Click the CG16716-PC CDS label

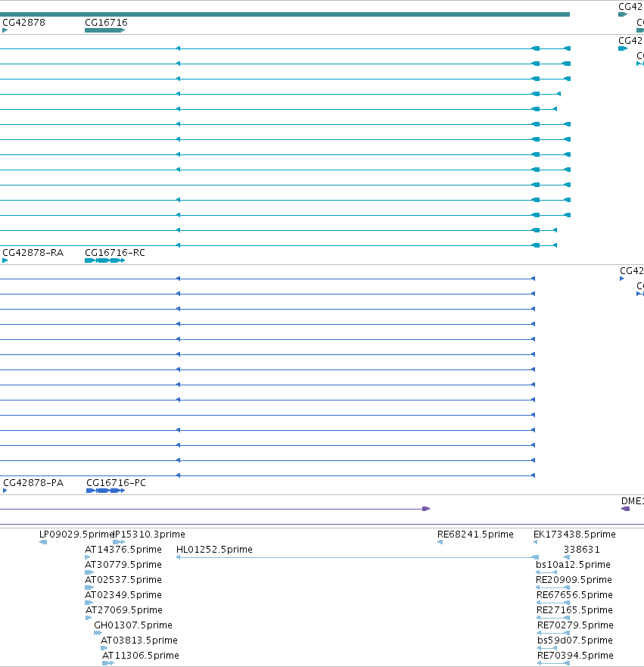(116, 483)
